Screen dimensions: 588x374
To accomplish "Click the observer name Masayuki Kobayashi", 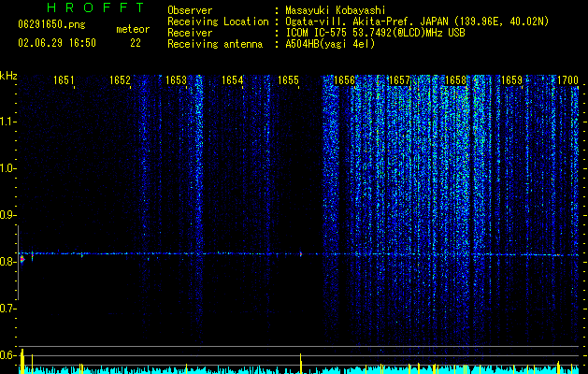I will click(x=336, y=10).
